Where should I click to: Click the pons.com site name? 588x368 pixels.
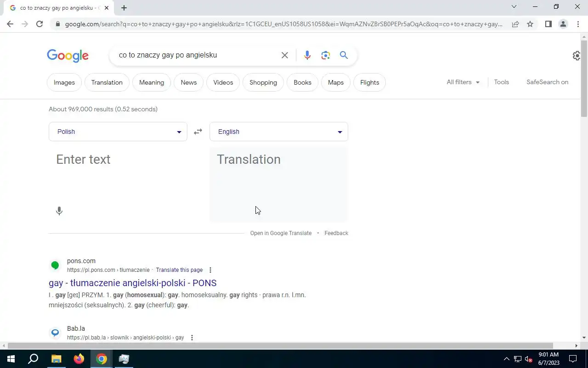81,261
